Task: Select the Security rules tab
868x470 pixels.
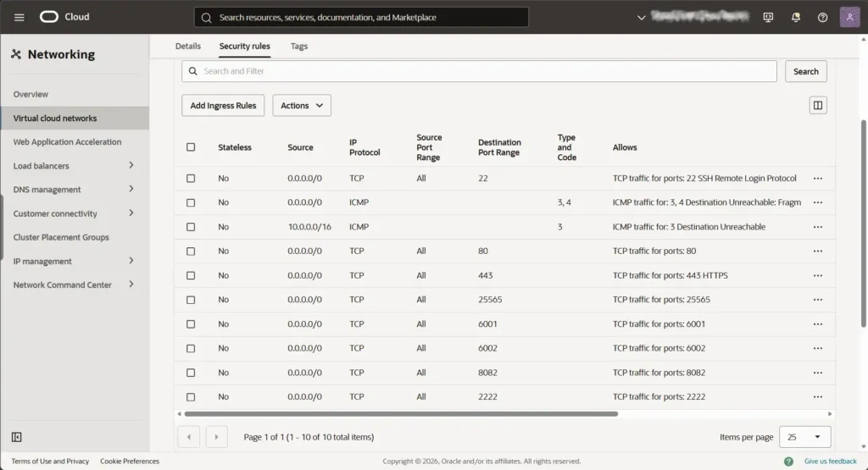Action: [x=244, y=46]
